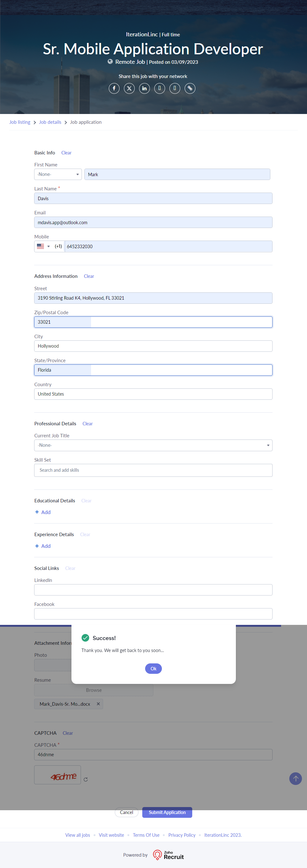
Task: Open the Privacy Policy footer link
Action: 182,835
